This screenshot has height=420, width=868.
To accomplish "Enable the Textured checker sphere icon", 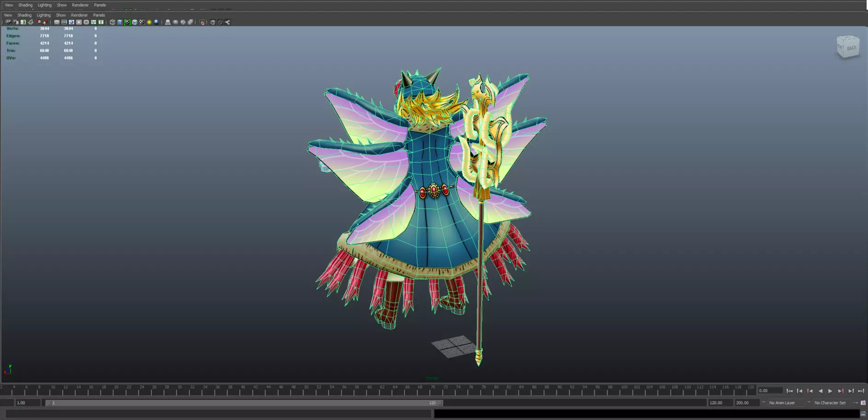I will pos(142,22).
